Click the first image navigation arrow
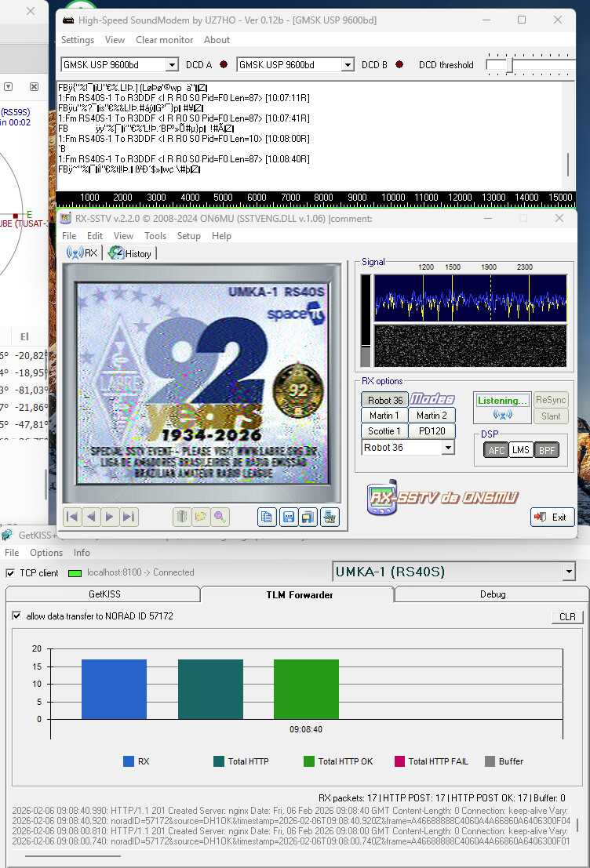 [x=72, y=516]
